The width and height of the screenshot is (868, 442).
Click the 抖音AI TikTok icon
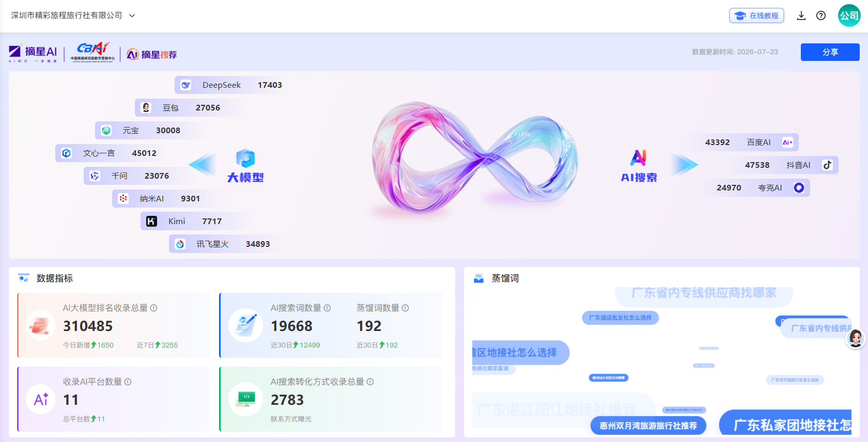[827, 165]
